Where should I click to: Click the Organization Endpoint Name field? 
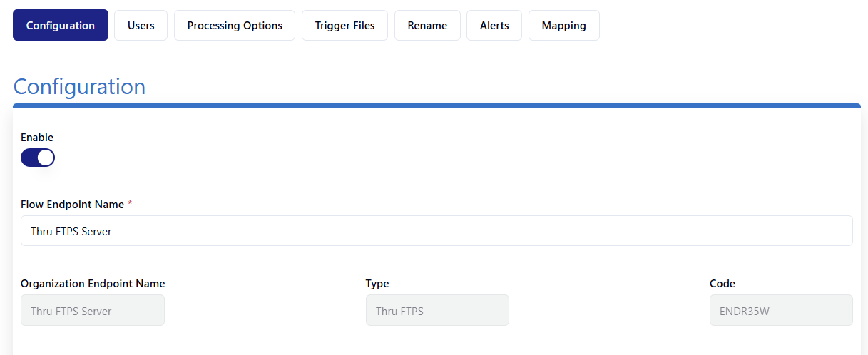coord(93,311)
